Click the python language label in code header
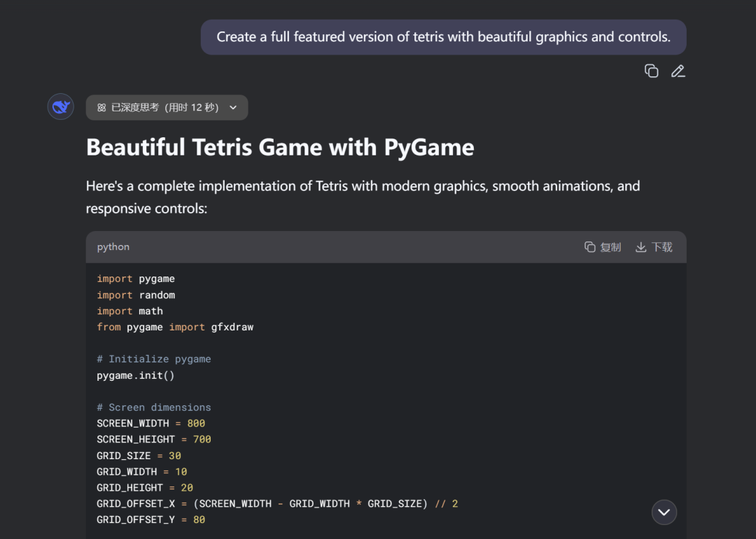 click(x=113, y=247)
